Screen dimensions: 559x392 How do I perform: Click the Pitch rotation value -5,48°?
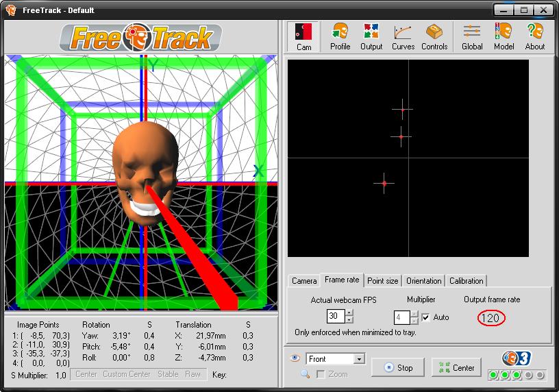(x=121, y=347)
